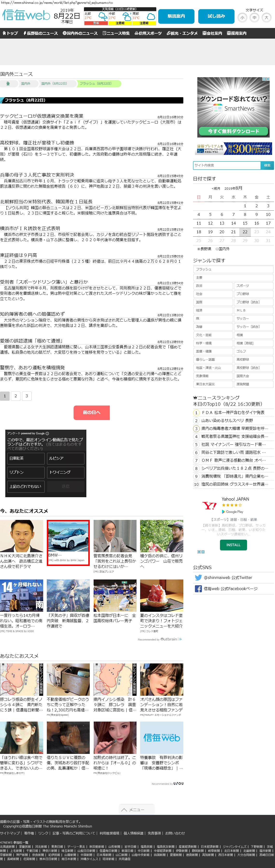The image size is (275, 868).
Task: Click the 信毎web logo
Action: click(26, 15)
